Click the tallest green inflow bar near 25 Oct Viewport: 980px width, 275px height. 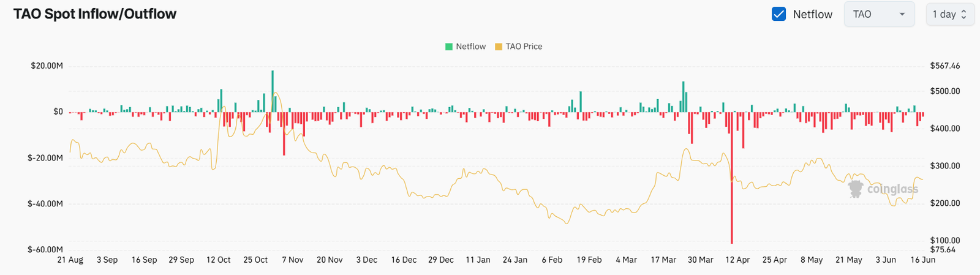[x=273, y=91]
